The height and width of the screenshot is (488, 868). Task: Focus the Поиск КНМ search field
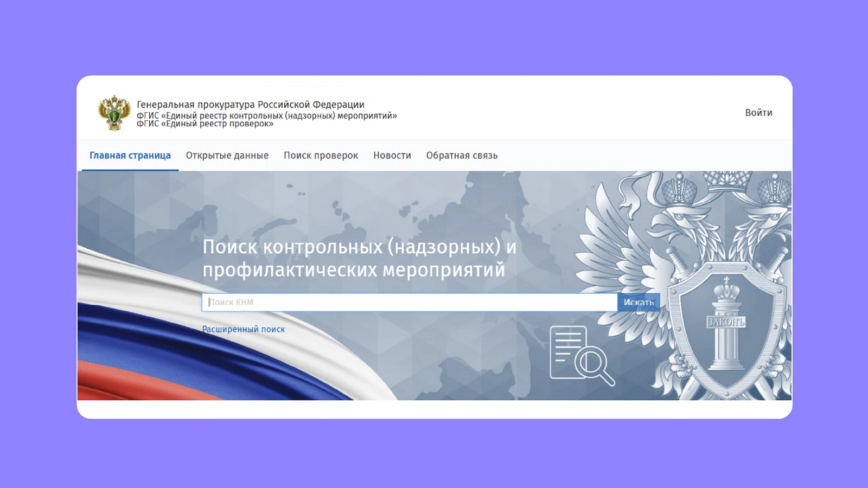(410, 302)
